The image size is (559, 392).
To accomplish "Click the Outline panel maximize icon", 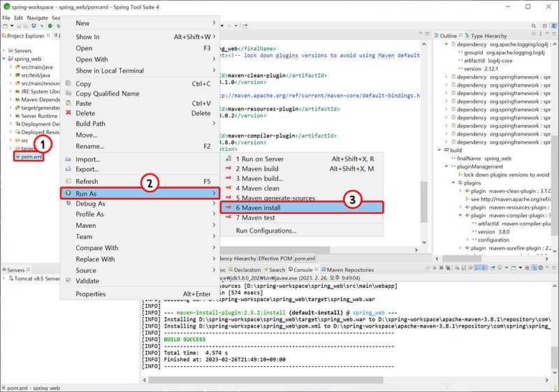I will (554, 34).
